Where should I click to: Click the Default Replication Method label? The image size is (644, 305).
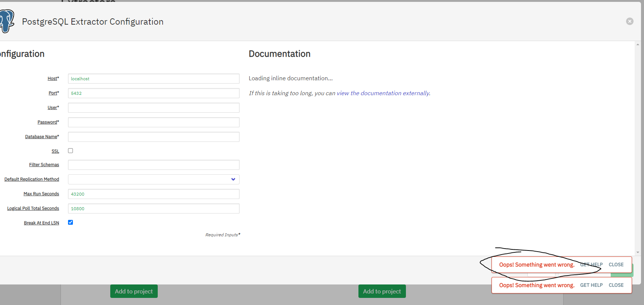[32, 179]
